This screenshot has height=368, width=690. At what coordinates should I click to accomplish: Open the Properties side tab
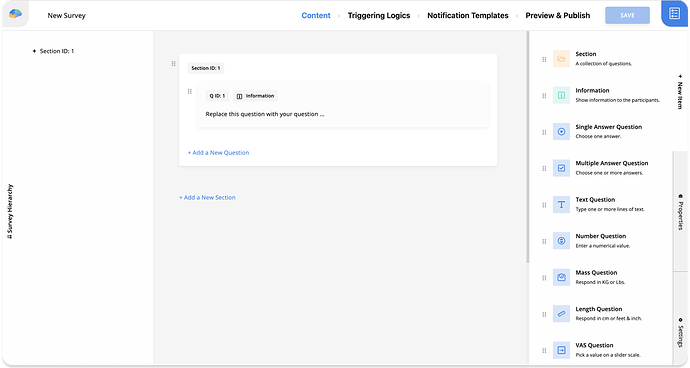(x=680, y=212)
